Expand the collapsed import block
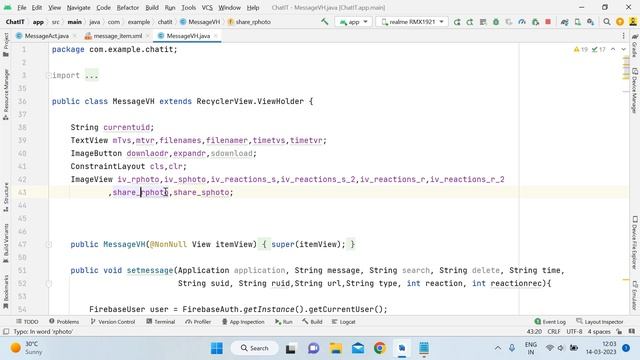 (49, 76)
